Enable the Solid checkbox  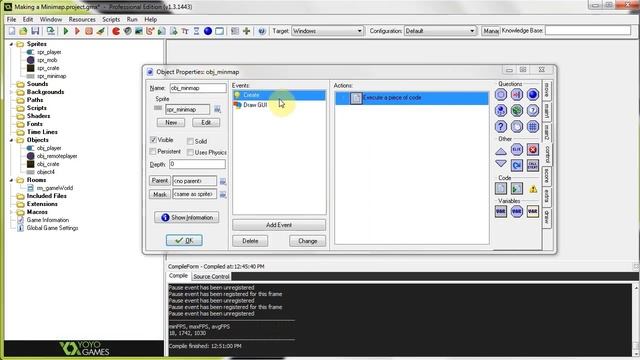tap(190, 141)
